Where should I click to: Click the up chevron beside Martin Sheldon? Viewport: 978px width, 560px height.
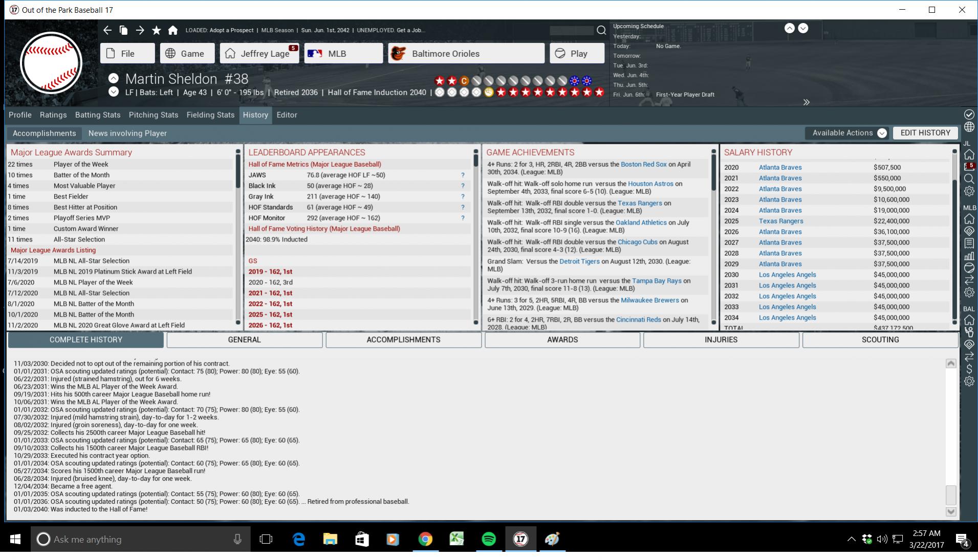[x=114, y=78]
